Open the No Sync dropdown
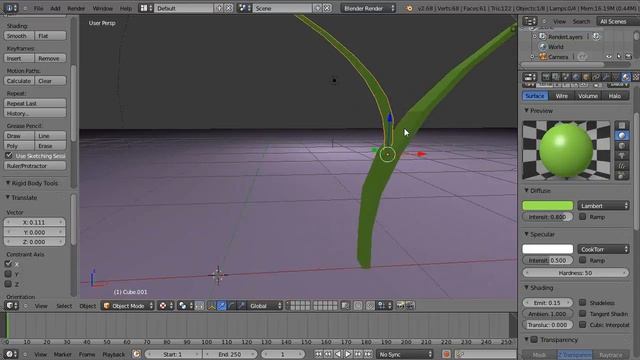 pyautogui.click(x=404, y=354)
